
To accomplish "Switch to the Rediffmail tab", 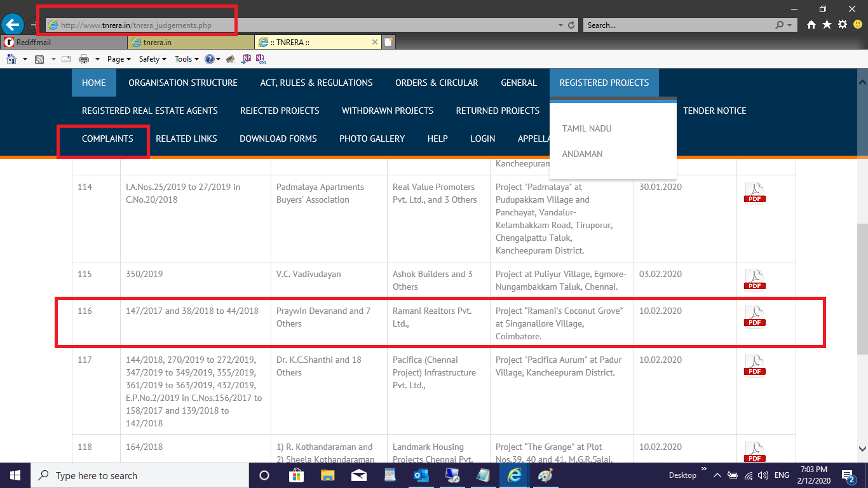I will coord(64,43).
